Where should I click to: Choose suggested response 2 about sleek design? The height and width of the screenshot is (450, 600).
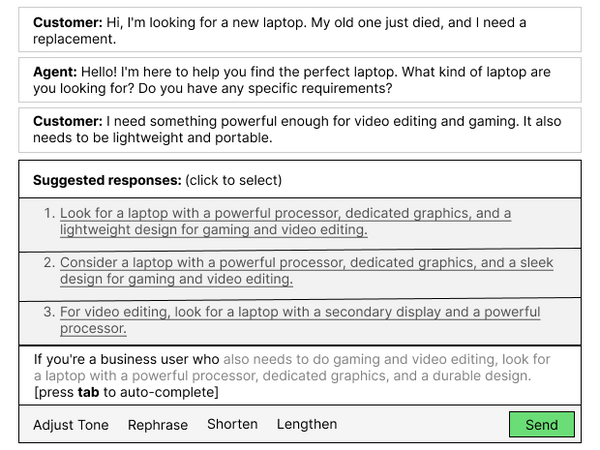click(x=306, y=271)
